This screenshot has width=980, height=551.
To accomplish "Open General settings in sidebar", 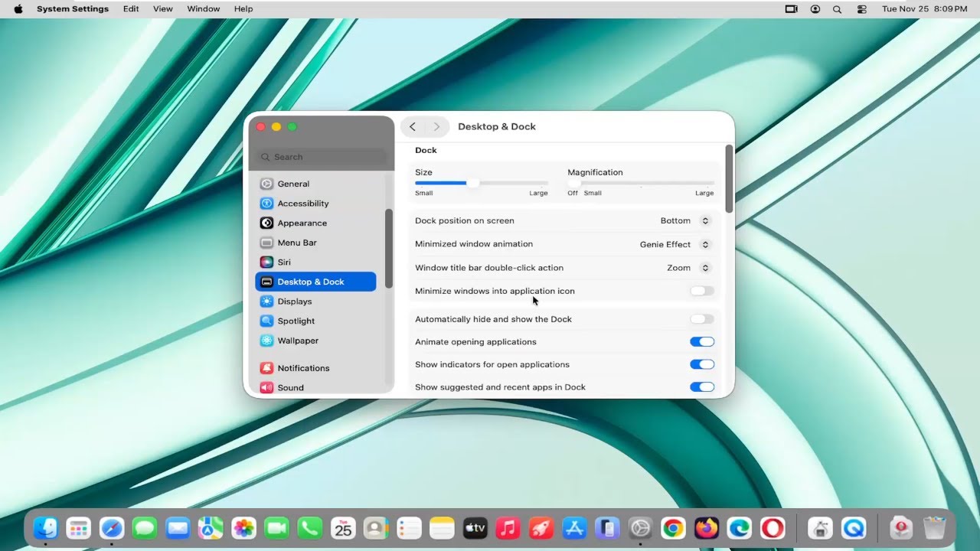I will pyautogui.click(x=315, y=184).
